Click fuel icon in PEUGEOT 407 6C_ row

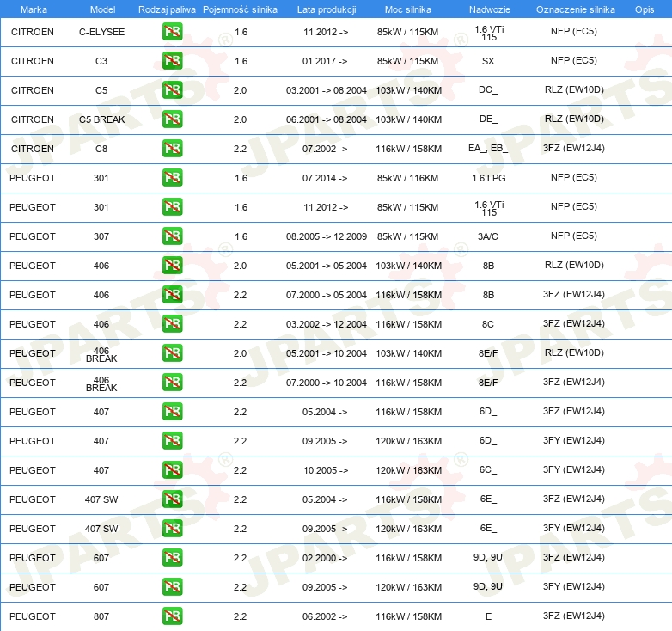pyautogui.click(x=172, y=470)
